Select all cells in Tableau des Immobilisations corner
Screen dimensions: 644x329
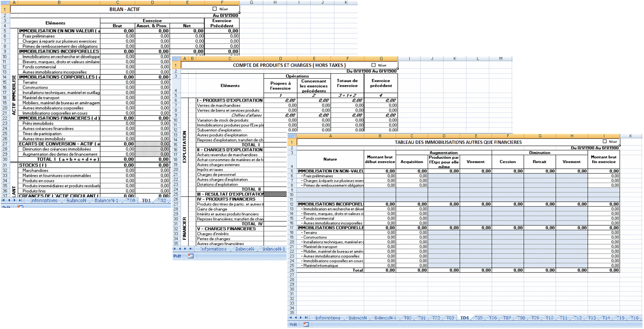click(292, 136)
